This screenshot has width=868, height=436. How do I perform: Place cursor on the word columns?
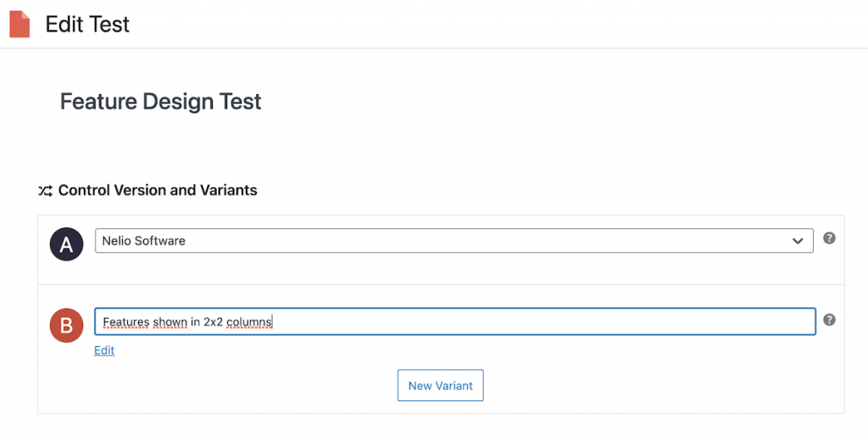248,321
